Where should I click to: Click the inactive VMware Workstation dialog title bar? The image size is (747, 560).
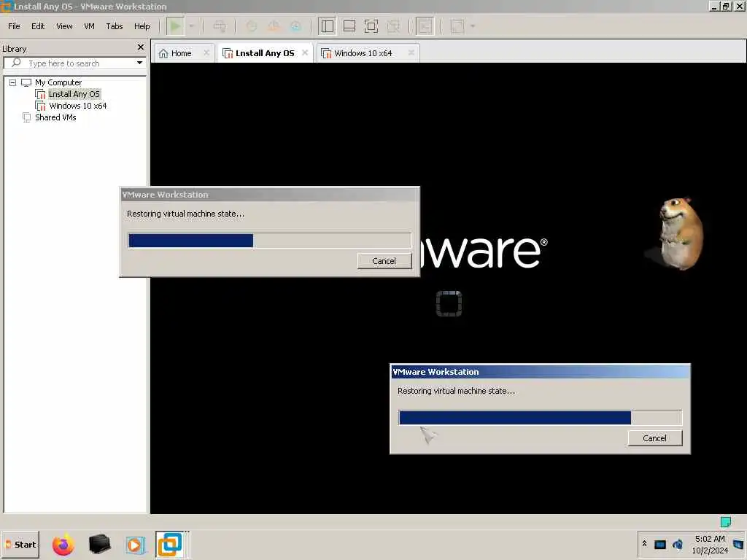click(270, 195)
